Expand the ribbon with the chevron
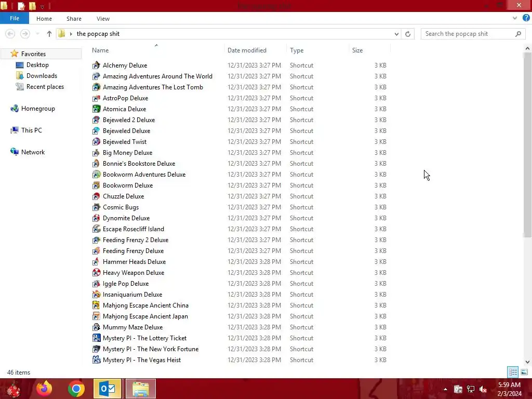532x399 pixels. [515, 18]
